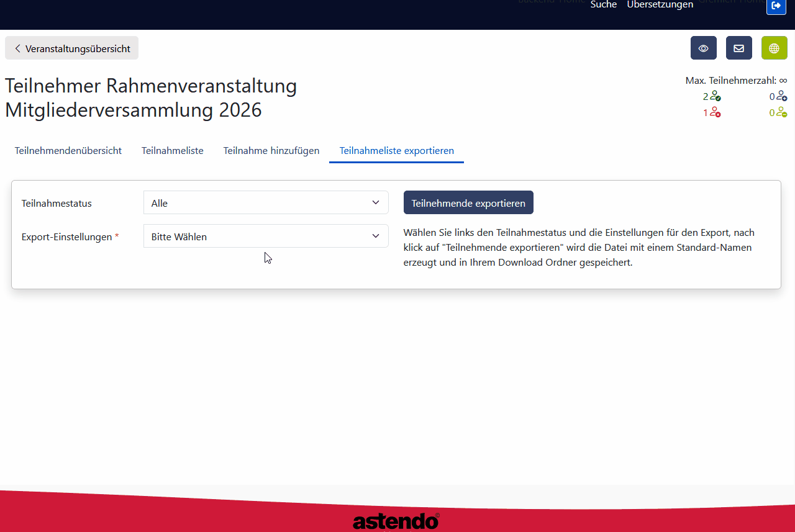Click the back chevron beside Veranstaltungsübersicht
The height and width of the screenshot is (532, 795).
(17, 48)
